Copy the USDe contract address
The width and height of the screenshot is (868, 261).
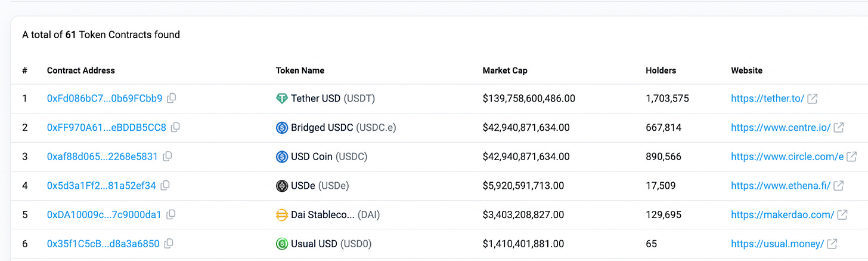point(165,186)
